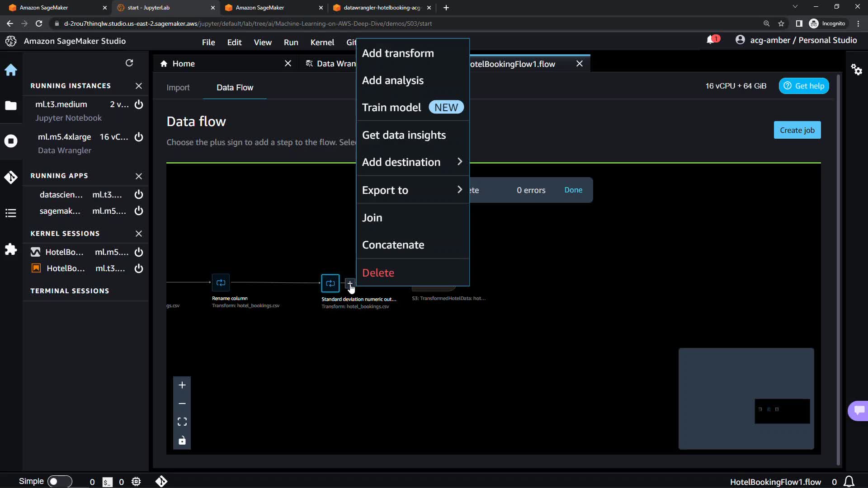Zoom in on the data flow canvas

[182, 385]
